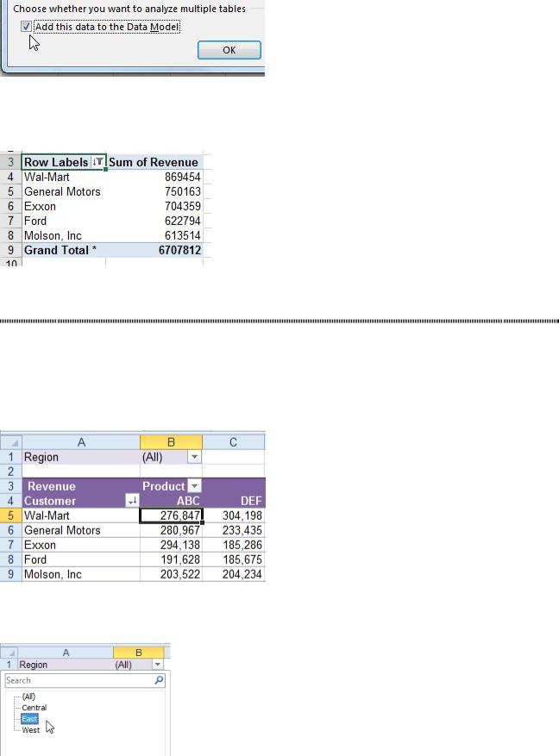Click the grand total value 6707812
The height and width of the screenshot is (756, 559).
tap(179, 250)
